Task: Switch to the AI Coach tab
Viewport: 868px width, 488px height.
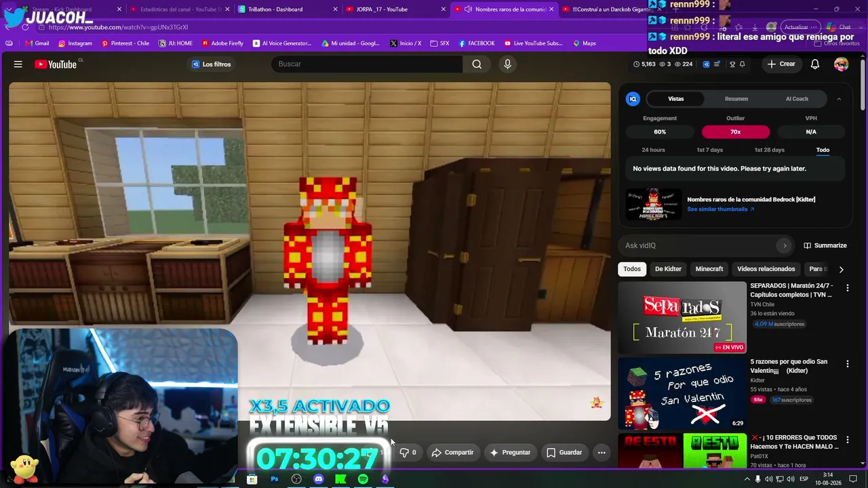Action: pyautogui.click(x=797, y=99)
